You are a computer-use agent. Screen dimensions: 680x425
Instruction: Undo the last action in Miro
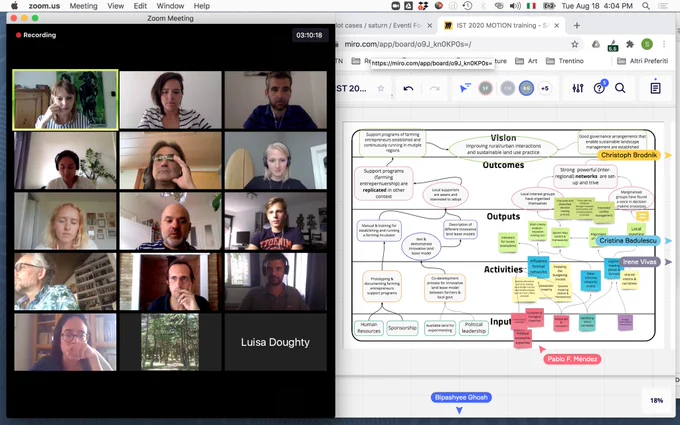click(409, 88)
